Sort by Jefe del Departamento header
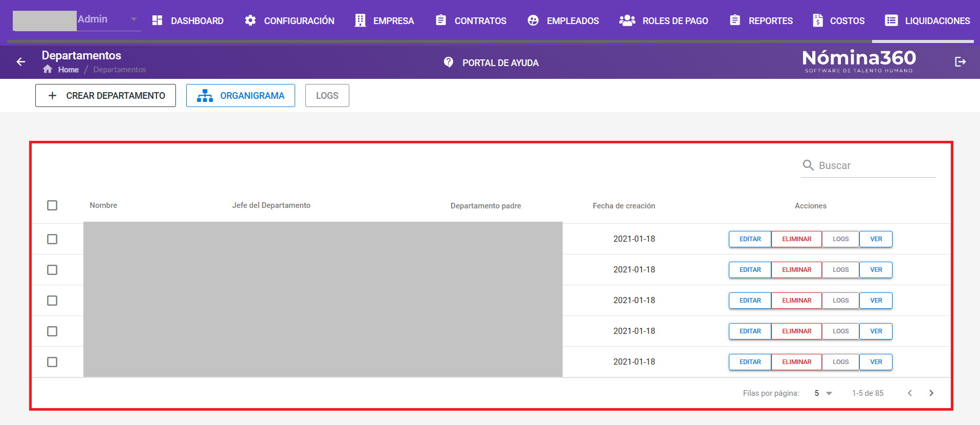This screenshot has height=425, width=980. point(271,205)
